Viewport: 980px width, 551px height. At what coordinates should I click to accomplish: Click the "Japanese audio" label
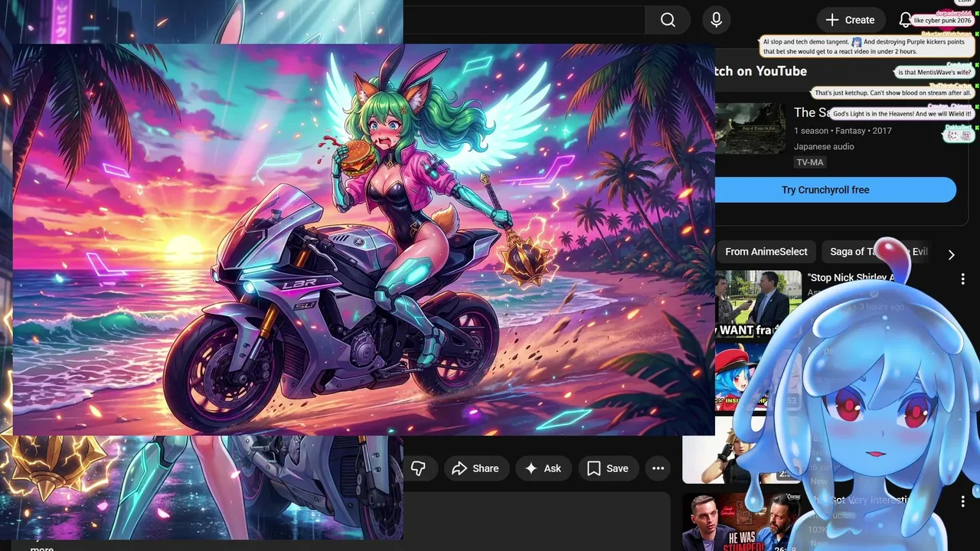click(x=824, y=146)
